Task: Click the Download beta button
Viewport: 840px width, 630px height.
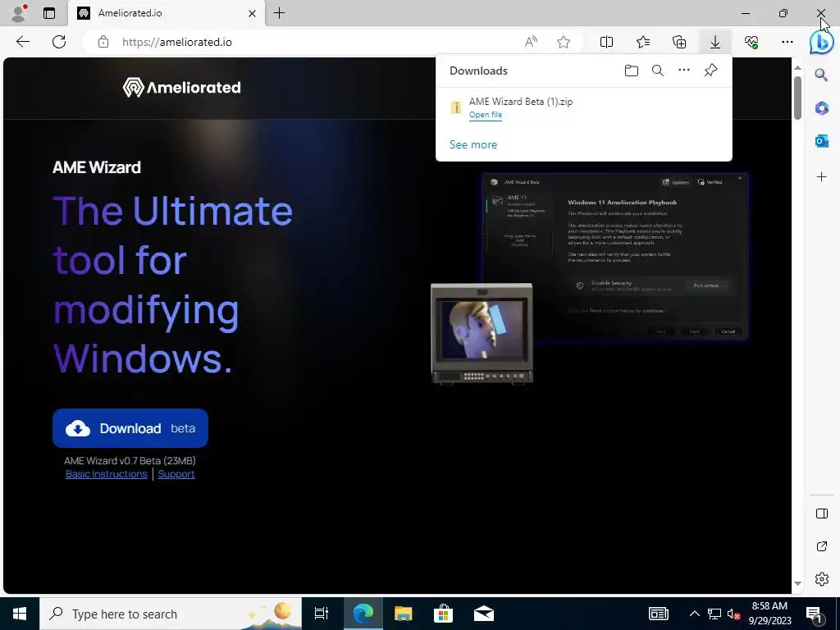Action: pyautogui.click(x=130, y=428)
